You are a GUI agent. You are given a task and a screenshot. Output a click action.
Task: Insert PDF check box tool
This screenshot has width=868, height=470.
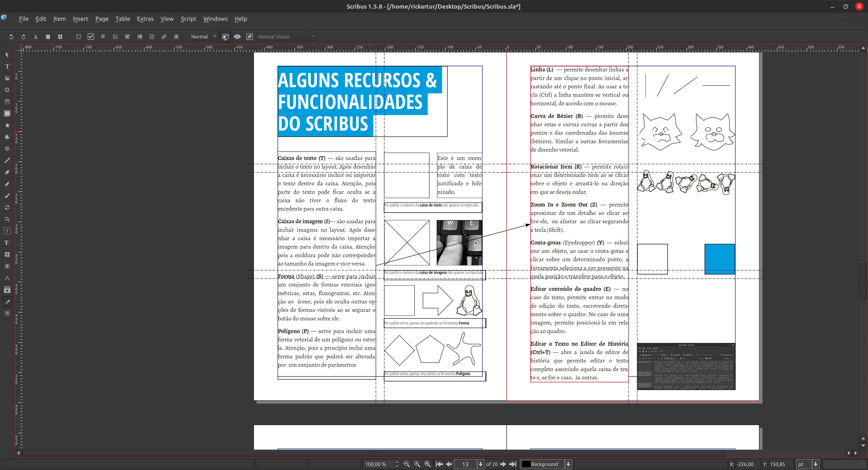click(x=91, y=37)
